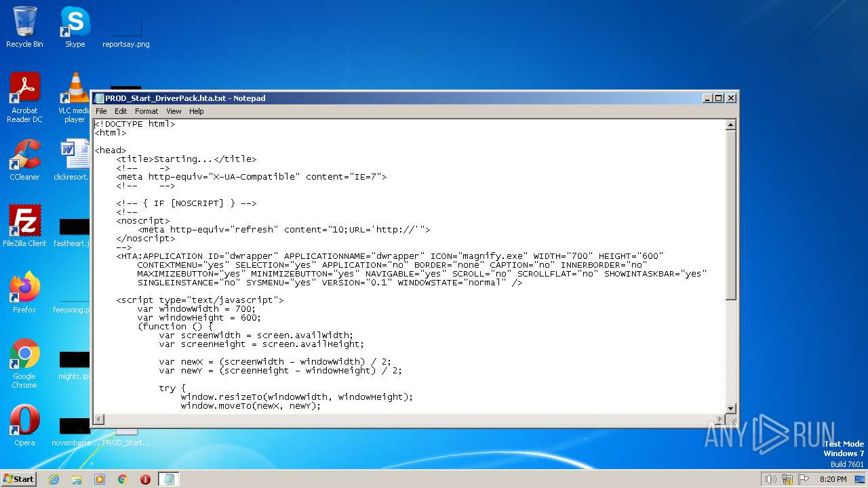This screenshot has height=488, width=868.
Task: Click the '</noscript>' closing tag line
Action: 146,239
